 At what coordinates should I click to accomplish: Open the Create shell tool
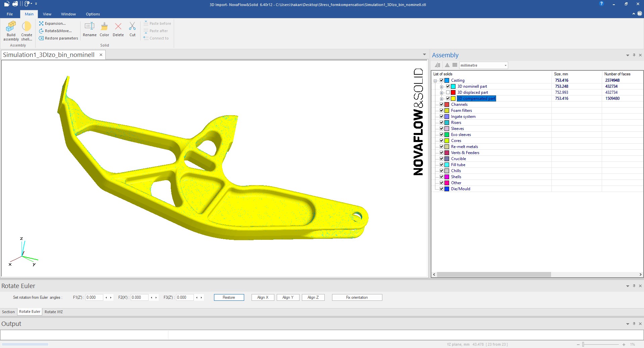26,26
